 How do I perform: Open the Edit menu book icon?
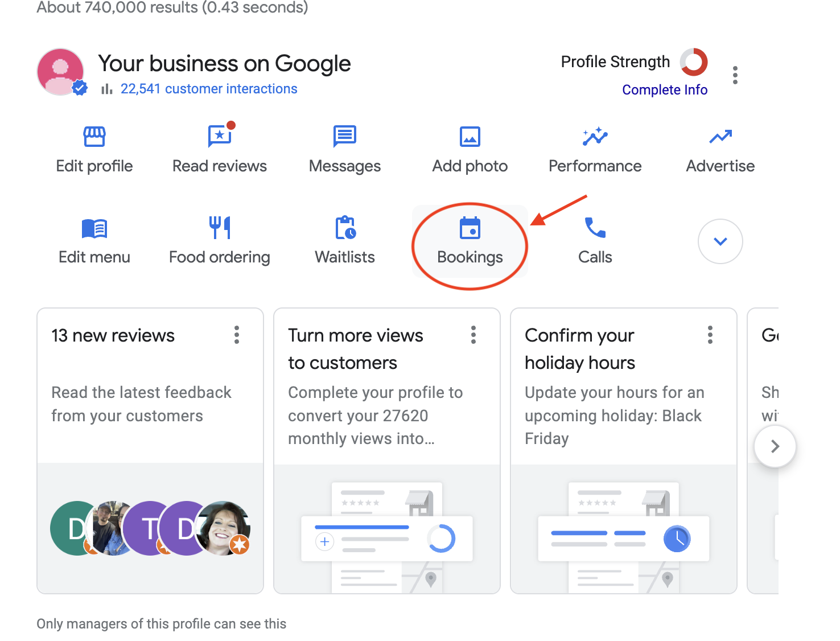(94, 228)
